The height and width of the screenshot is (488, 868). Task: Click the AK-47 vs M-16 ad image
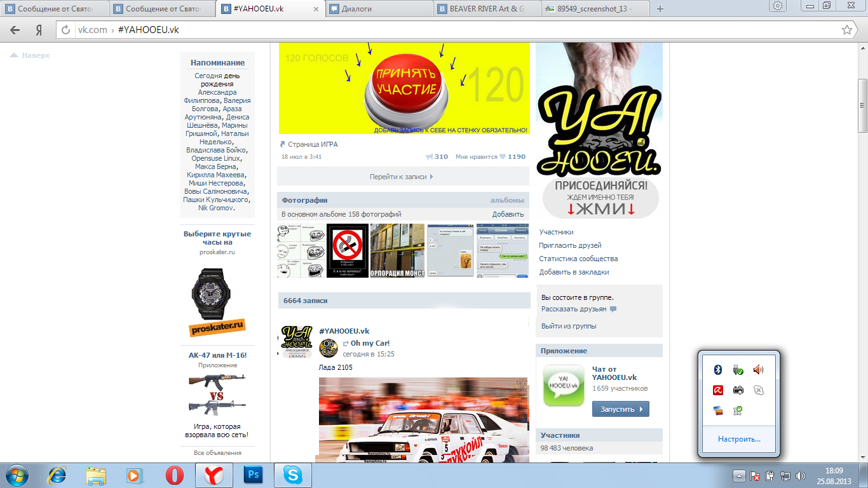[217, 394]
